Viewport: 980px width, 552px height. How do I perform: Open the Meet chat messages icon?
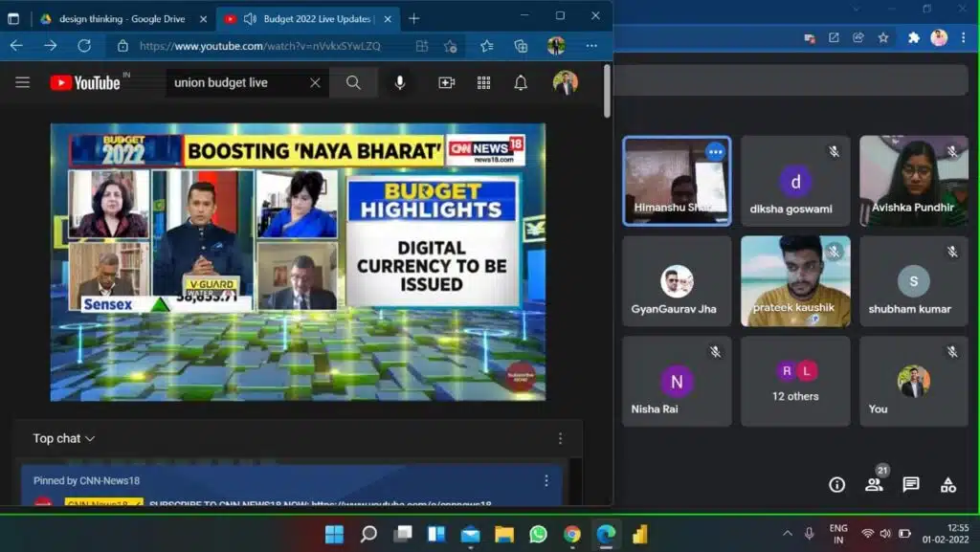(x=911, y=485)
